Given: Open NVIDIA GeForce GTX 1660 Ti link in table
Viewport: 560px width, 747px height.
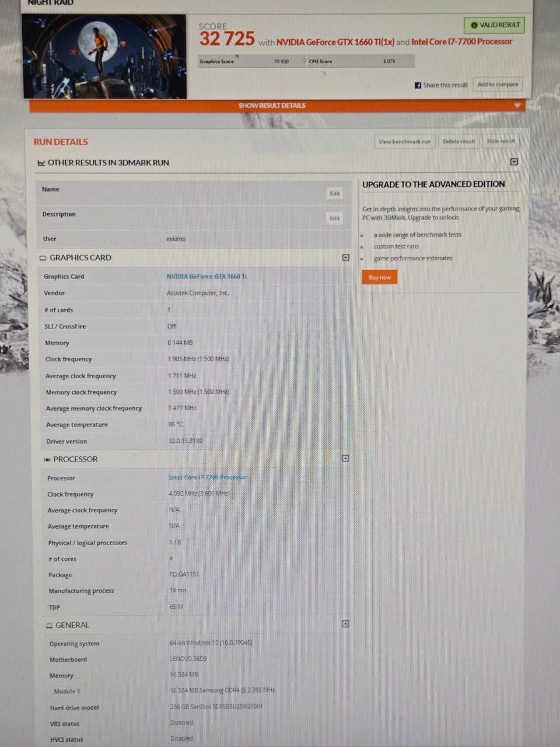Looking at the screenshot, I should click(x=206, y=277).
